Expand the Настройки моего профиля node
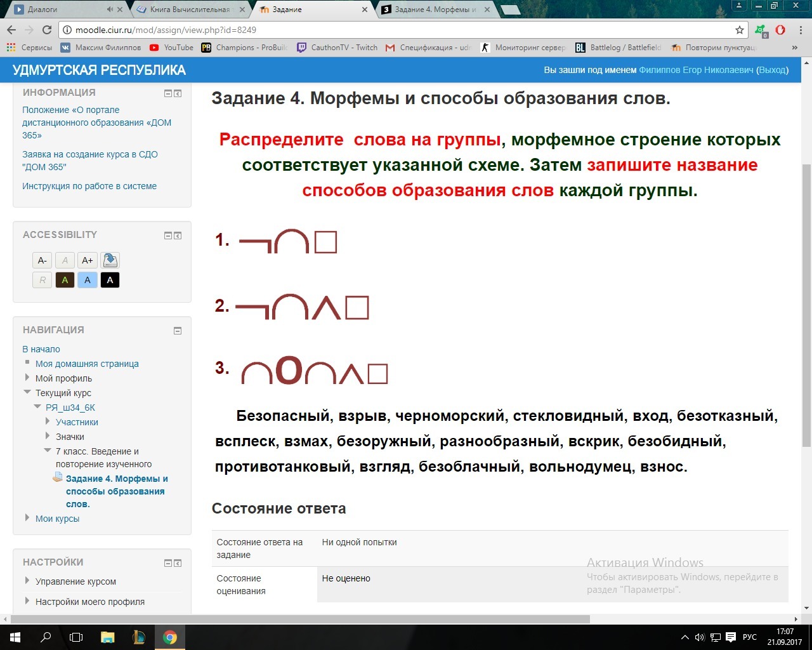Screen dimensions: 812x650 tap(28, 601)
